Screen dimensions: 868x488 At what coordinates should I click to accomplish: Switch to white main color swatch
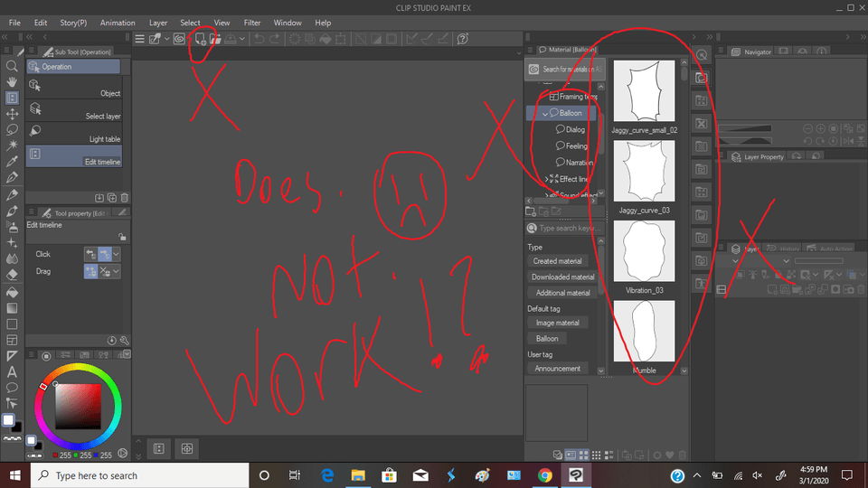coord(8,420)
